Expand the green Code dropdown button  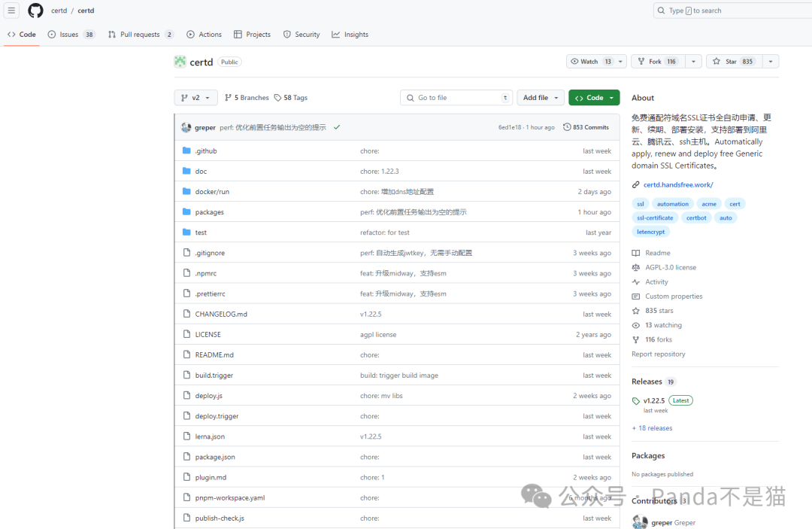coord(594,97)
